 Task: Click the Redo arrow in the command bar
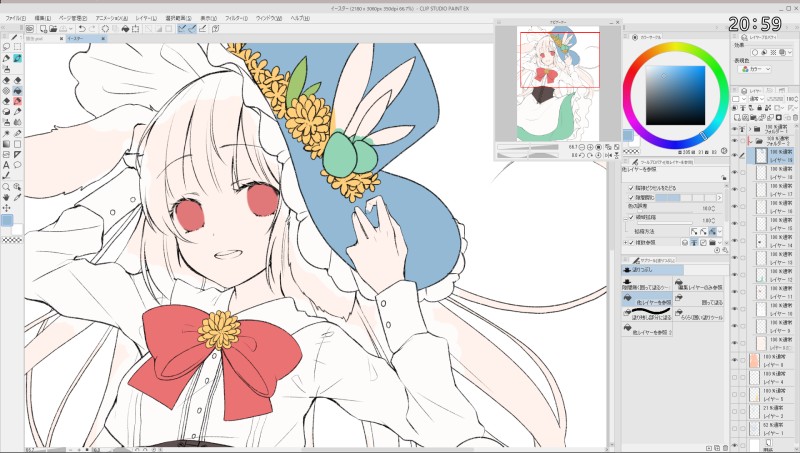(x=92, y=29)
